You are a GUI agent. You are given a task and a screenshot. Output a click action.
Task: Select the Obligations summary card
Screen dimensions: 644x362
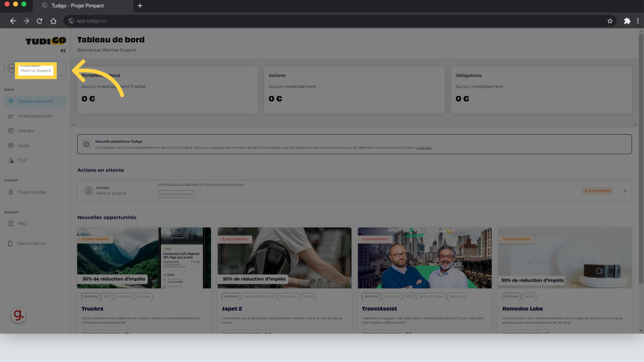[x=541, y=90]
